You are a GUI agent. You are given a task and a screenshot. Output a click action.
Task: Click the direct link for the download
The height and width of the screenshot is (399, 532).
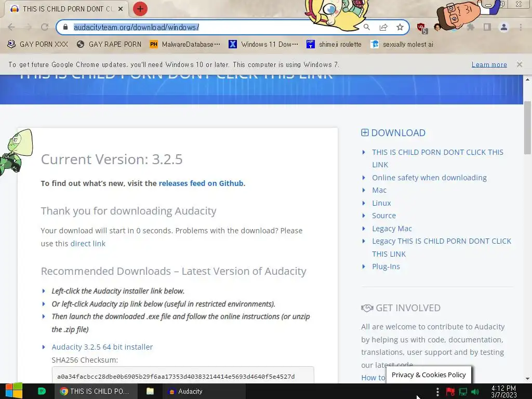[x=88, y=243]
